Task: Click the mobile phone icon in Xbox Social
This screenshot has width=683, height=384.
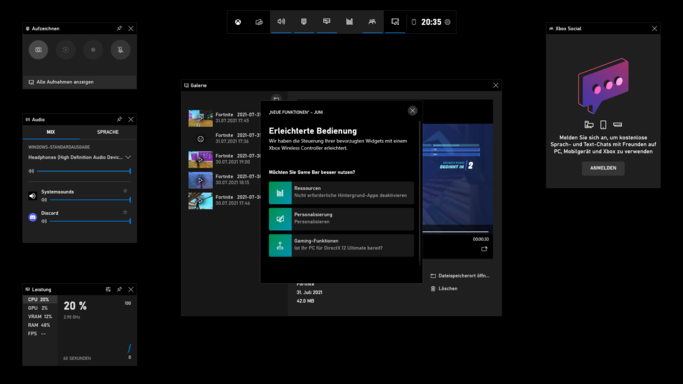Action: 603,125
